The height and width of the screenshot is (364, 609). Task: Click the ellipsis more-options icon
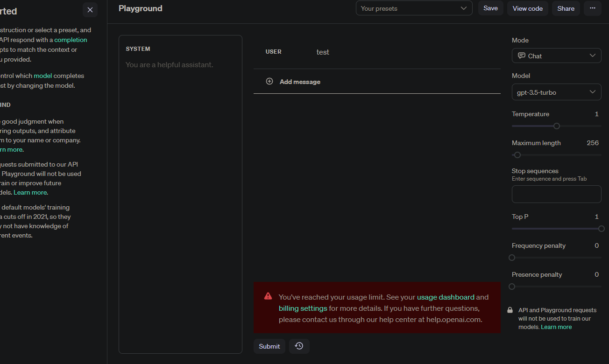click(x=592, y=8)
